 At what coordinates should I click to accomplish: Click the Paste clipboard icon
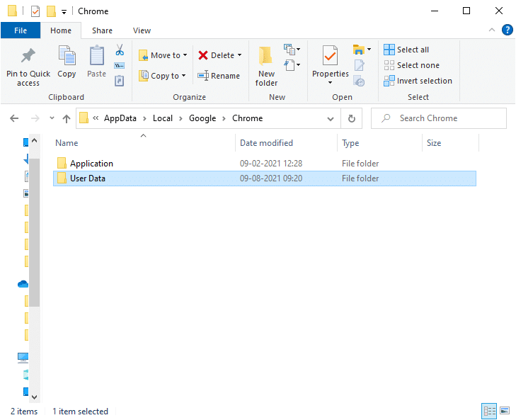[x=97, y=55]
